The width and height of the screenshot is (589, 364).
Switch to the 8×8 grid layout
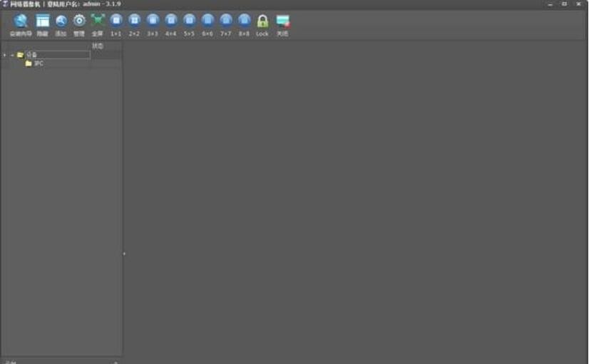click(x=245, y=21)
